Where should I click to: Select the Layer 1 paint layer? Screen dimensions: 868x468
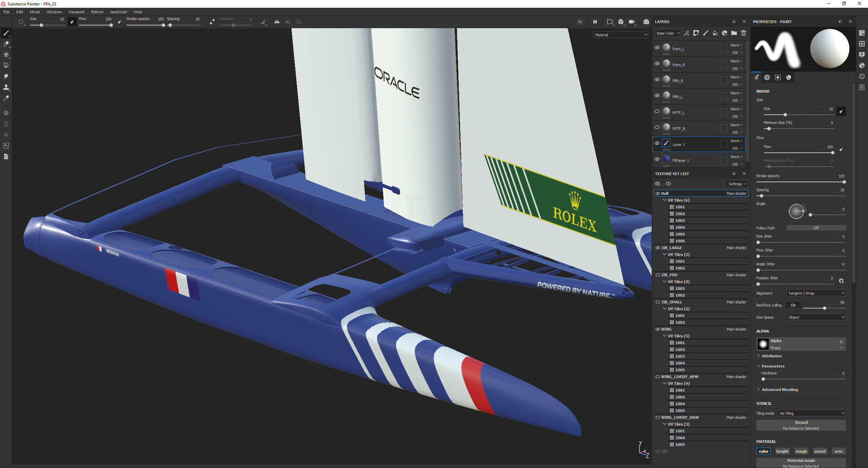pyautogui.click(x=699, y=144)
